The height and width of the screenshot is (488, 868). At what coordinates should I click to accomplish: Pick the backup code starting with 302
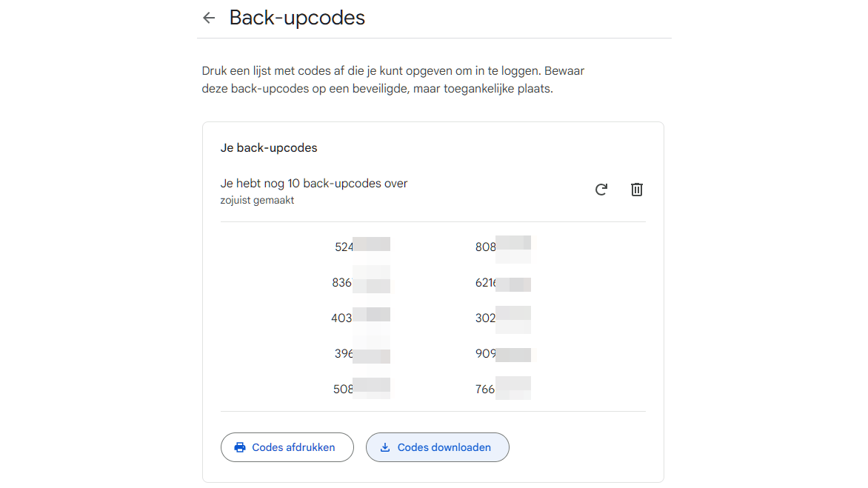[503, 318]
